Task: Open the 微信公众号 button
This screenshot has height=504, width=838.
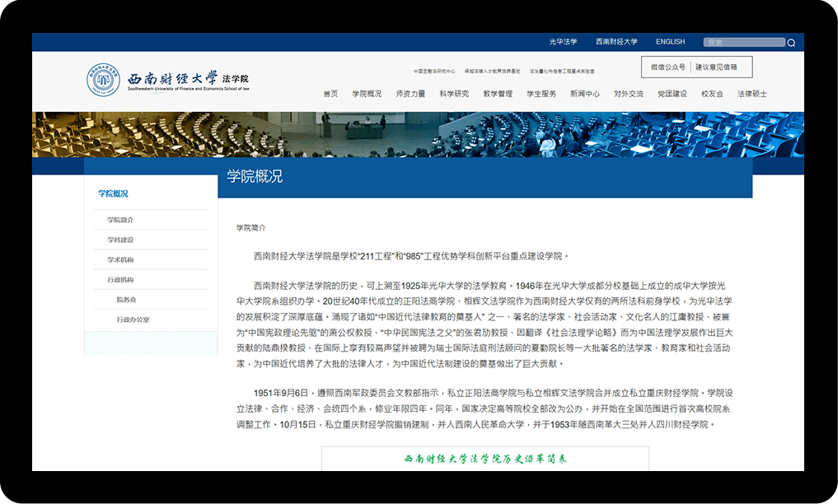Action: (667, 68)
